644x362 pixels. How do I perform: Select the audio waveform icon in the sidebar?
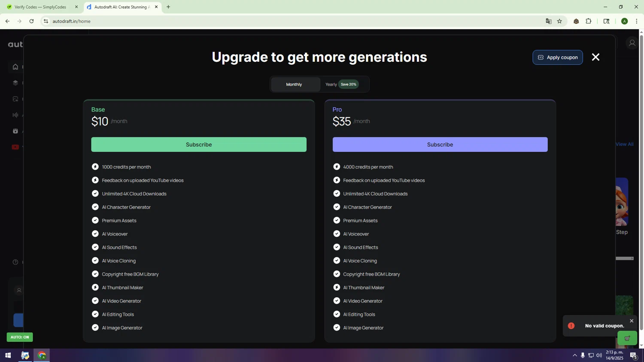click(x=15, y=115)
